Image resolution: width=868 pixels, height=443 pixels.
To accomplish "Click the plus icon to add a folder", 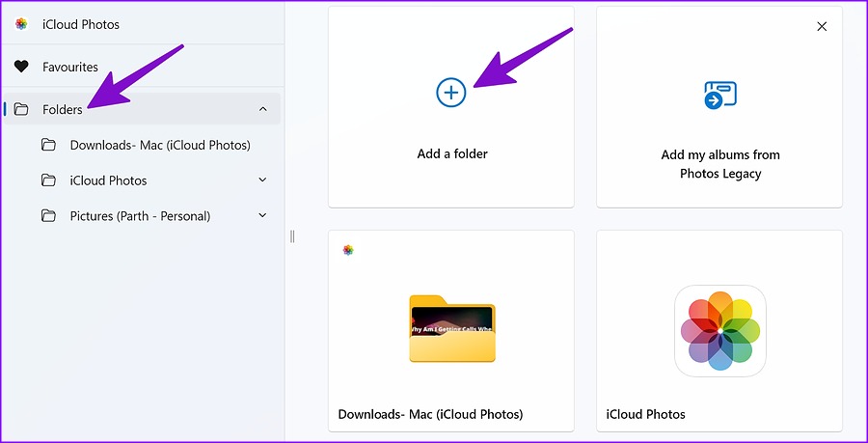I will pos(451,92).
